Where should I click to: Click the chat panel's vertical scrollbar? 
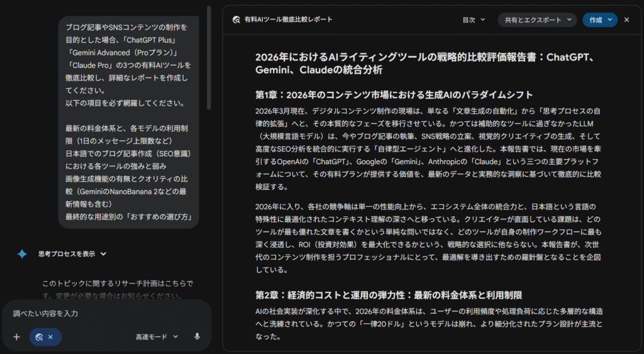tap(209, 57)
